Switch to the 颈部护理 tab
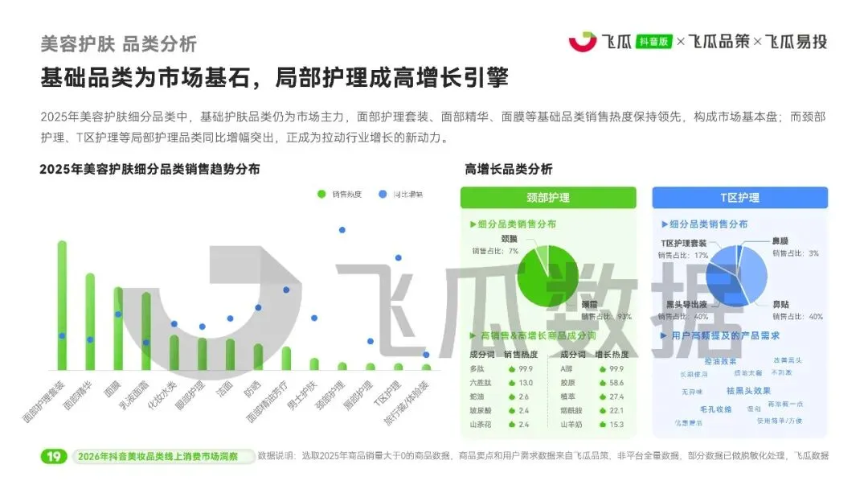 coord(547,197)
